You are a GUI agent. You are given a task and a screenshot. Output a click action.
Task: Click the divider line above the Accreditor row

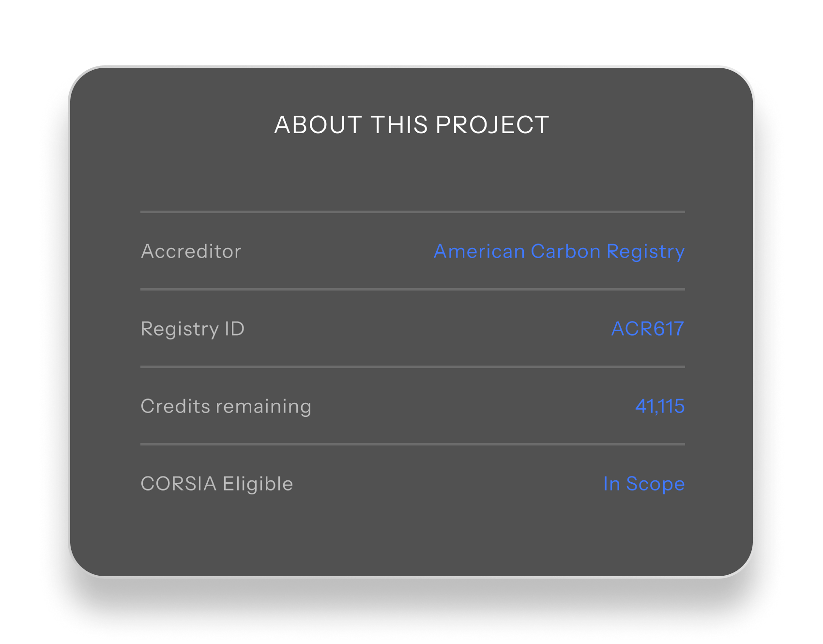point(412,212)
